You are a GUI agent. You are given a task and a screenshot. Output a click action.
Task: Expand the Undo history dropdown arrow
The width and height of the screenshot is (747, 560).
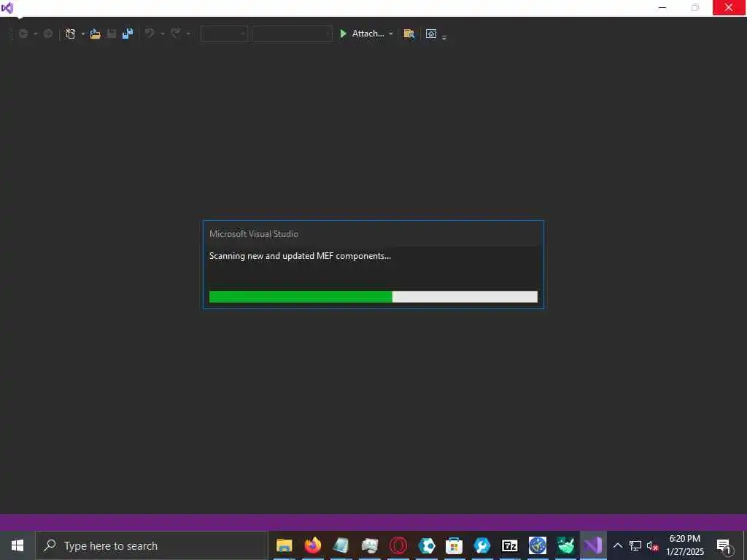tap(163, 34)
